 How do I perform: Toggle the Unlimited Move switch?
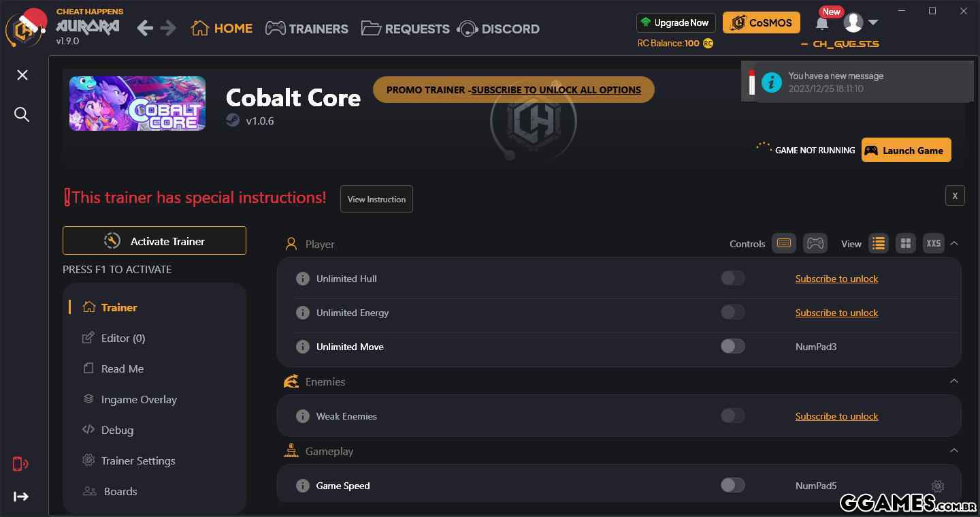(x=732, y=347)
